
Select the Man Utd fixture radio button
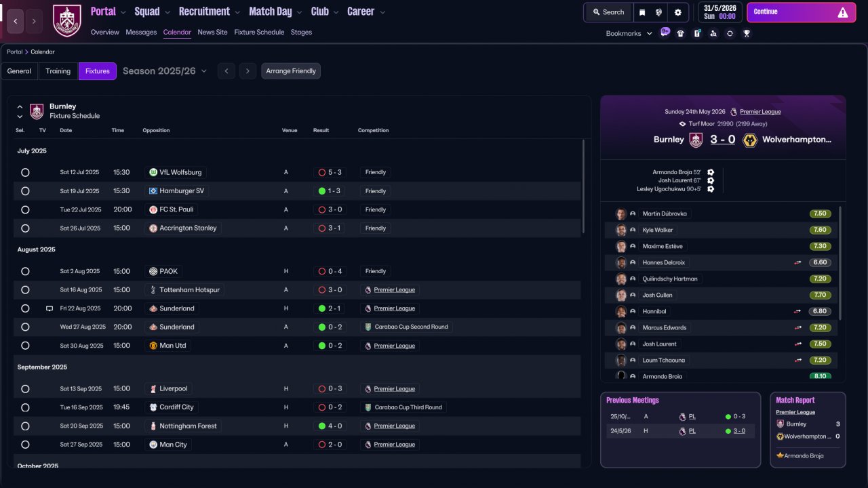coord(25,346)
